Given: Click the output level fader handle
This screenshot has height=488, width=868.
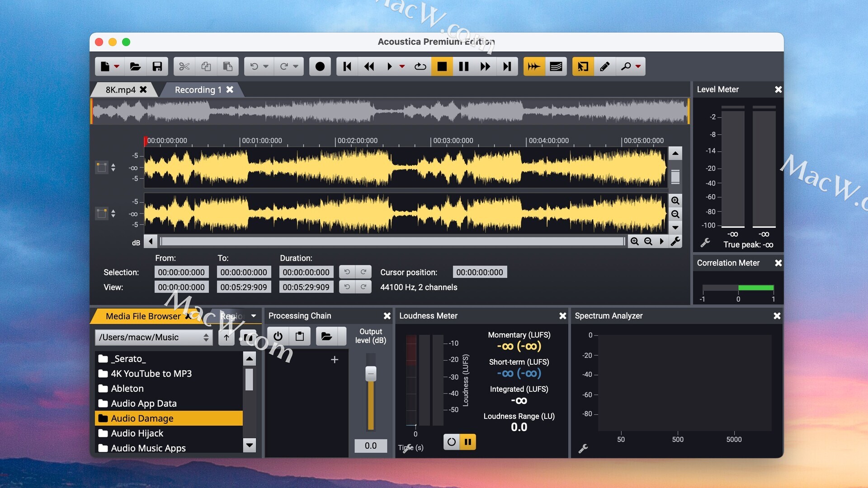Looking at the screenshot, I should [x=371, y=373].
